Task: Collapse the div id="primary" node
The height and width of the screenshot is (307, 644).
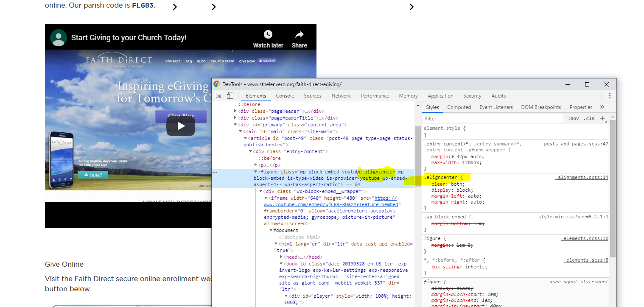Action: pyautogui.click(x=235, y=125)
